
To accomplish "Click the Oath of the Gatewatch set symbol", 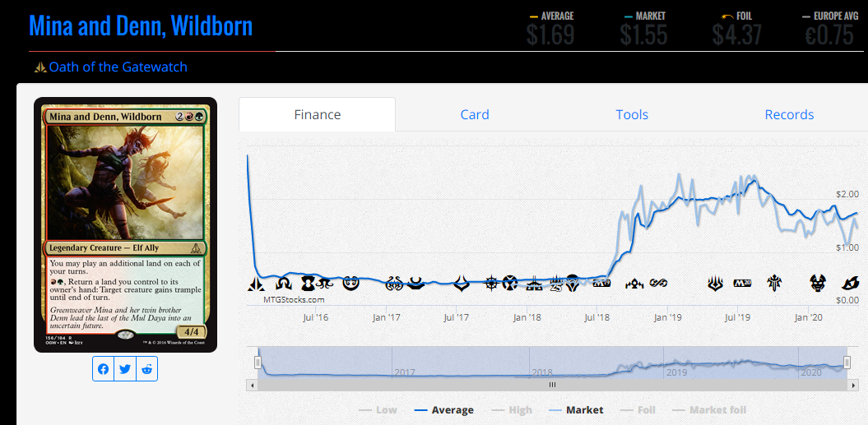I will pos(39,67).
